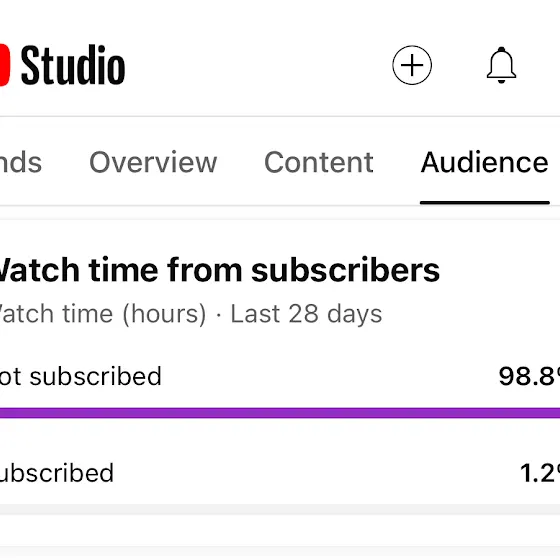Click the Studio wordmark
Image resolution: width=560 pixels, height=560 pixels.
pyautogui.click(x=73, y=65)
